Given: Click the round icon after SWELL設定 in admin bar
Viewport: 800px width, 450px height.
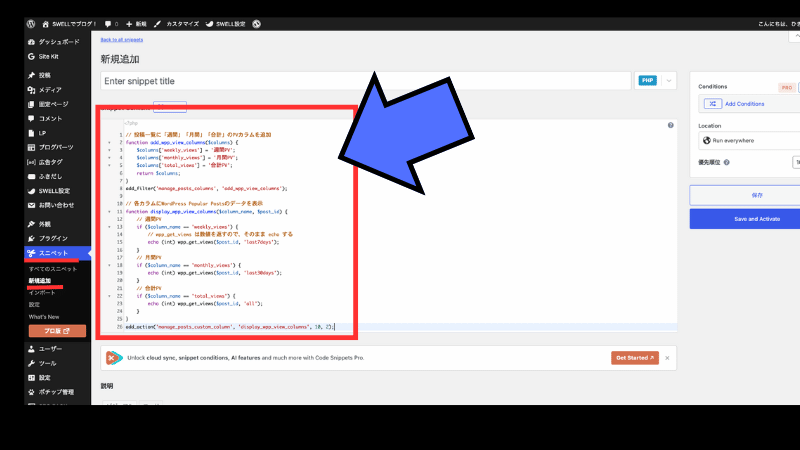Looking at the screenshot, I should 257,24.
